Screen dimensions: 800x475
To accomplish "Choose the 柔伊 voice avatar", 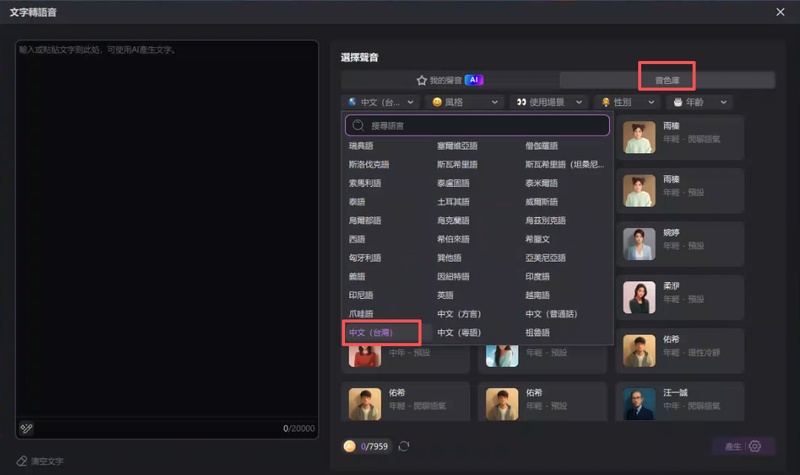I will point(639,297).
